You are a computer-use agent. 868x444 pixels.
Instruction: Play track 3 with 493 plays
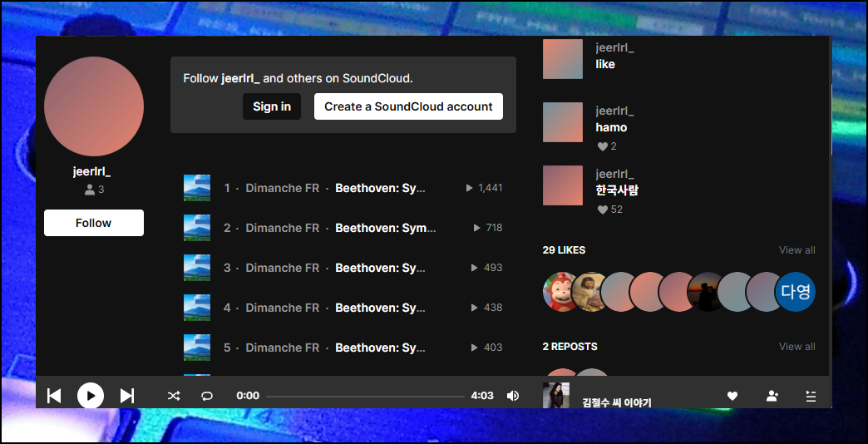click(x=343, y=268)
